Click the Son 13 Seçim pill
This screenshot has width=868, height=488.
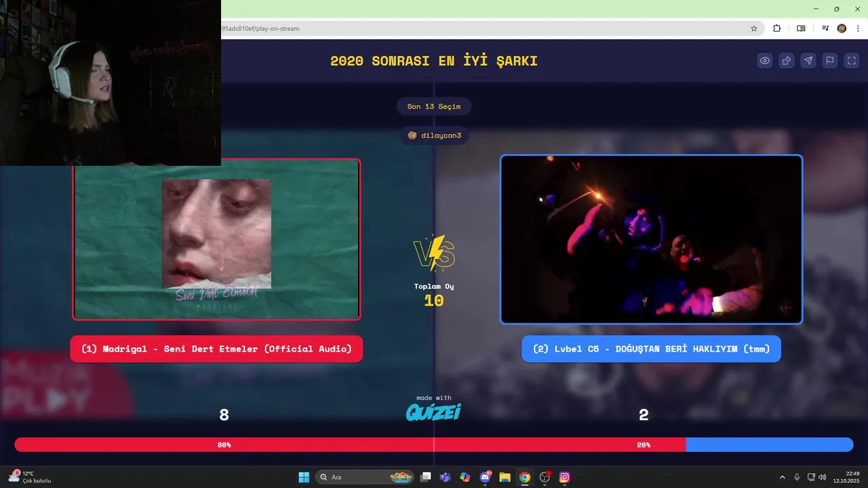434,106
